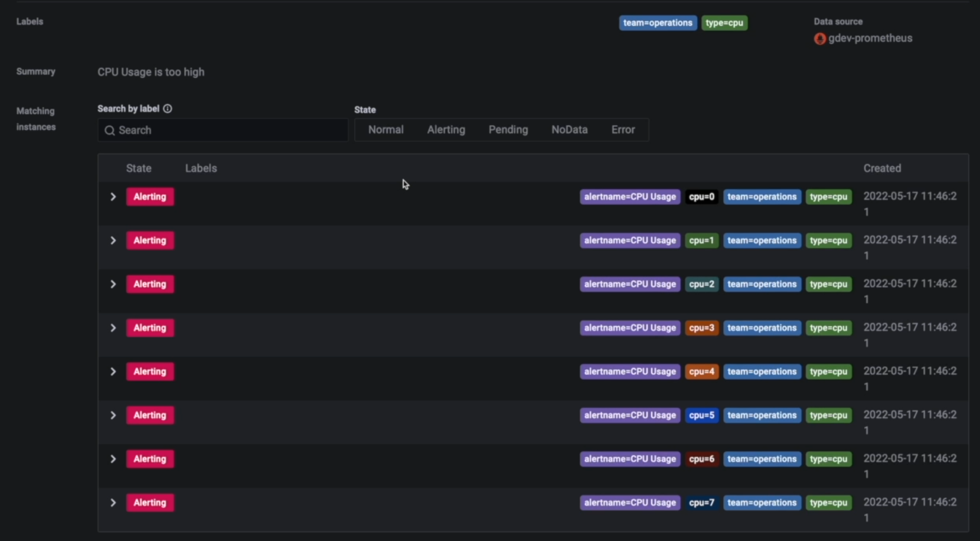Expand the cpu=5 alert instance row

tap(113, 415)
